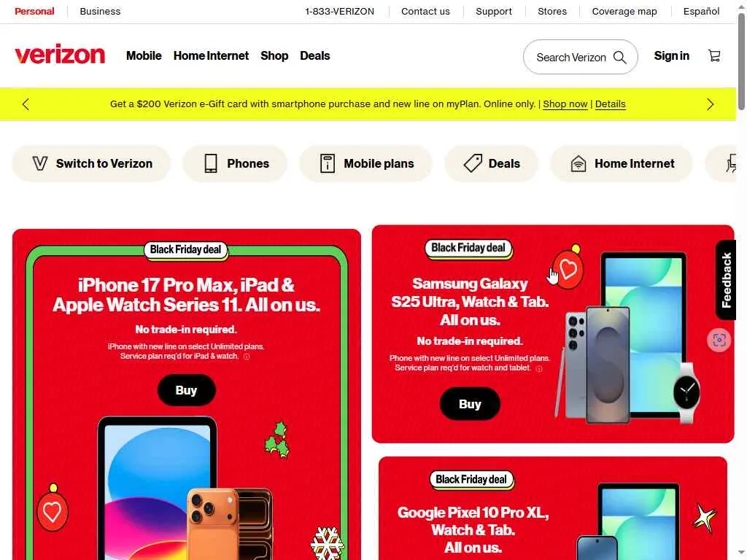Screen dimensions: 747x560
Task: Click the Verizon logo
Action: point(60,55)
